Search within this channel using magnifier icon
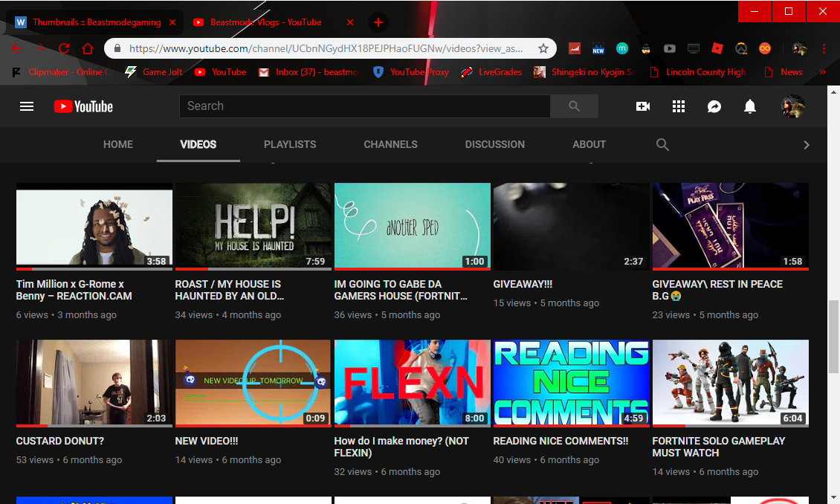The height and width of the screenshot is (504, 840). click(x=662, y=145)
